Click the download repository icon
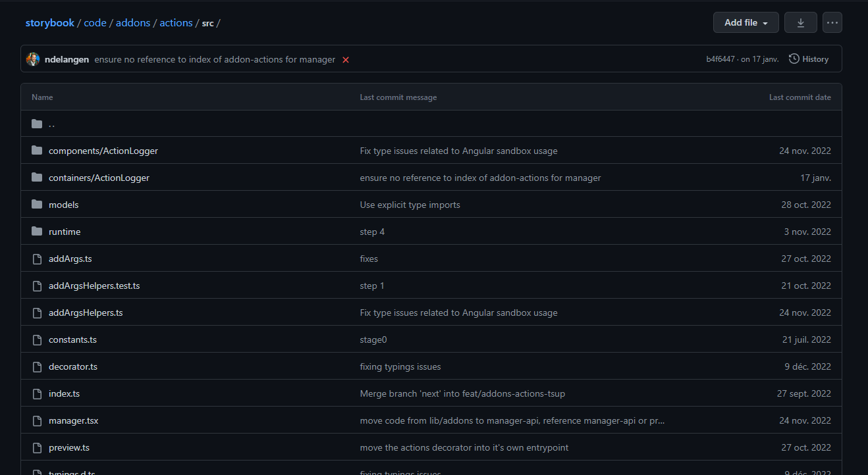868x475 pixels. 800,22
